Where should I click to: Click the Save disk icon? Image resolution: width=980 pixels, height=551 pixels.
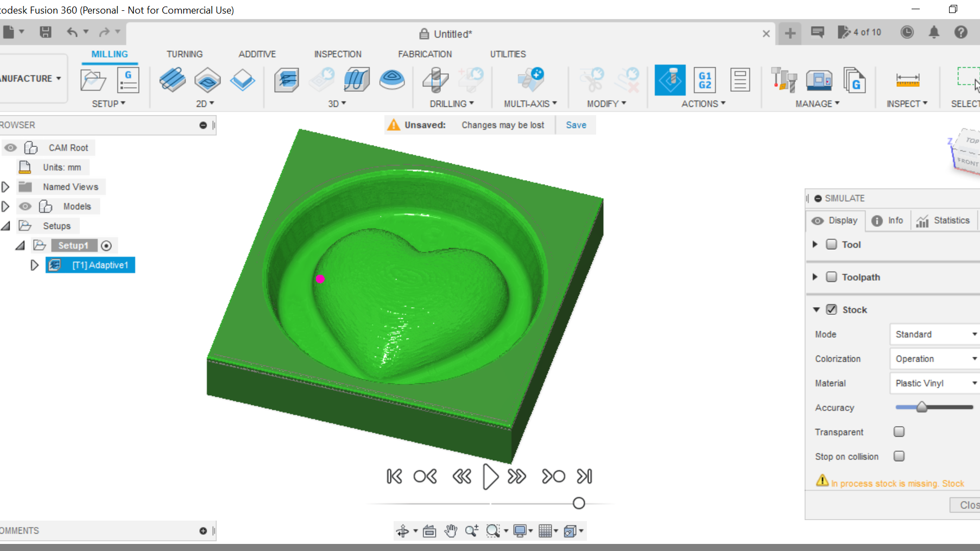[x=46, y=32]
